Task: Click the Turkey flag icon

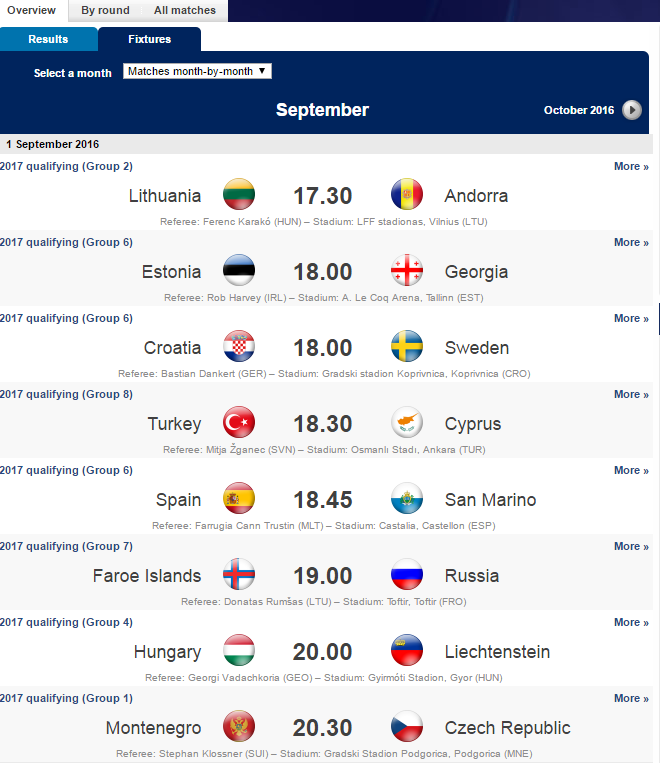Action: point(239,423)
